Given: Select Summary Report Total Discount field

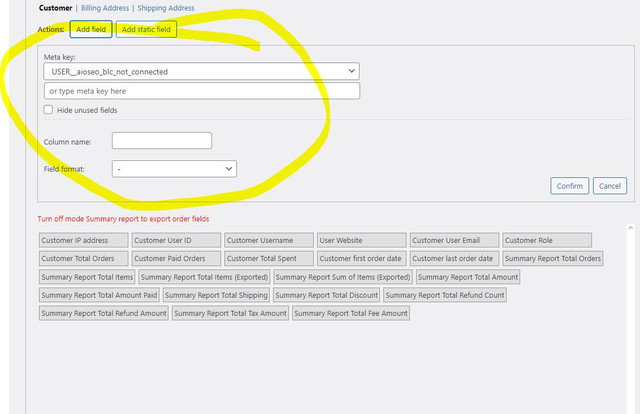Looking at the screenshot, I should (327, 295).
